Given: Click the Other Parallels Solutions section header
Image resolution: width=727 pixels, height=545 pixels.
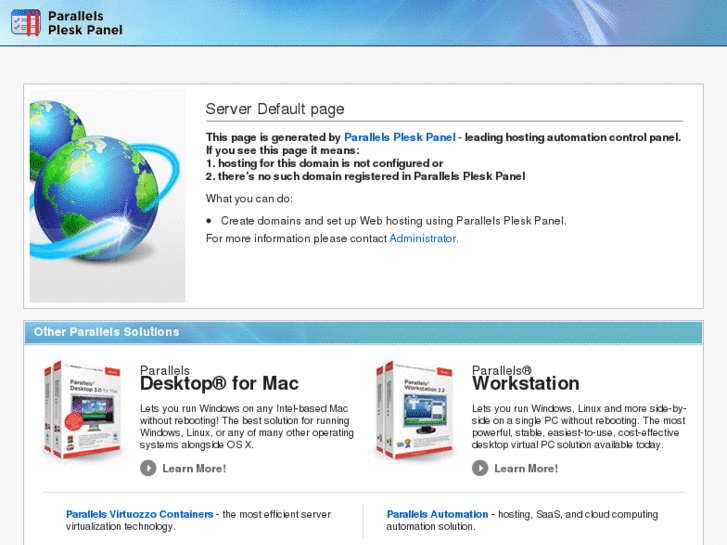Looking at the screenshot, I should click(364, 332).
